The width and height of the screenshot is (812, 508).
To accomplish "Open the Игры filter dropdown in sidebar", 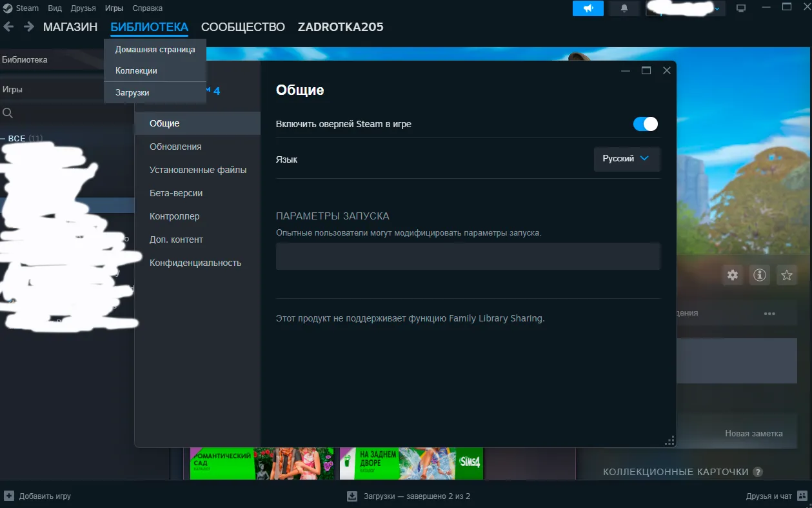I will coord(52,89).
